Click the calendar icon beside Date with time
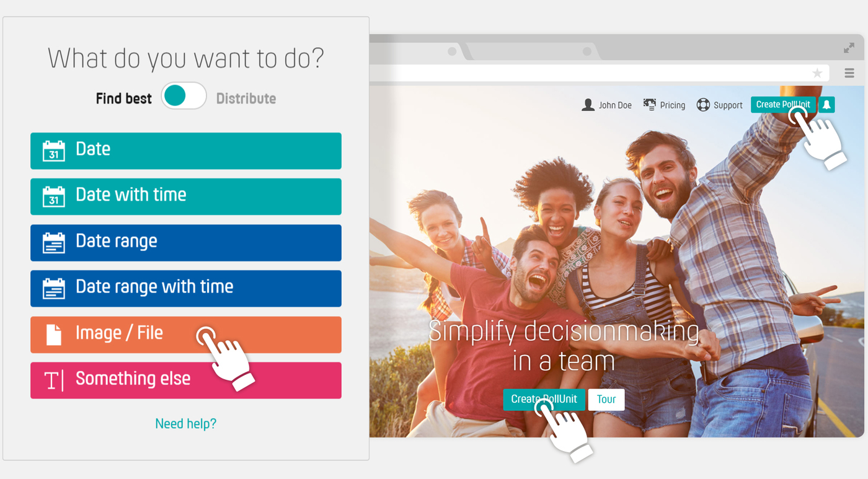Screen dimensions: 868x479 (x=54, y=196)
